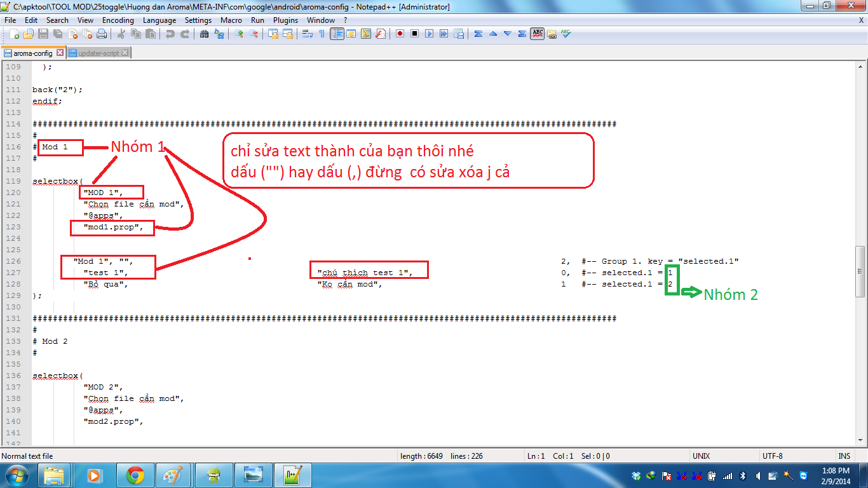The height and width of the screenshot is (488, 868).
Task: Start macro recording with the red dot
Action: pyautogui.click(x=400, y=34)
